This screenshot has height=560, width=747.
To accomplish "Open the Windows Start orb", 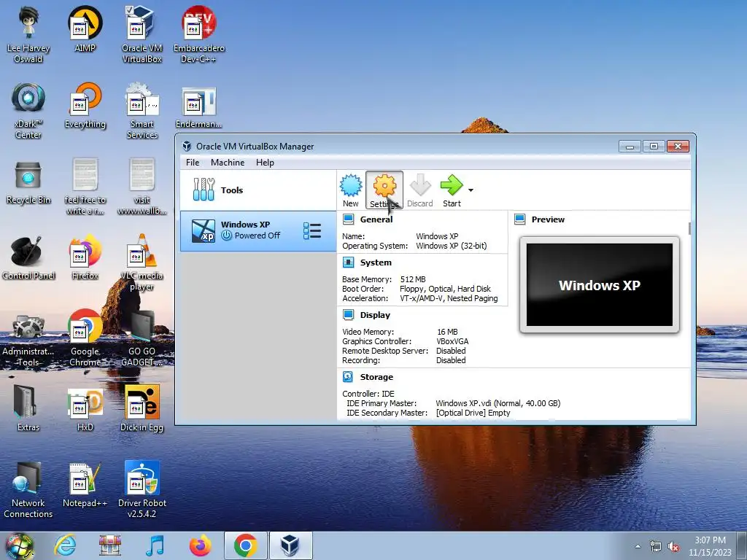I will [20, 546].
